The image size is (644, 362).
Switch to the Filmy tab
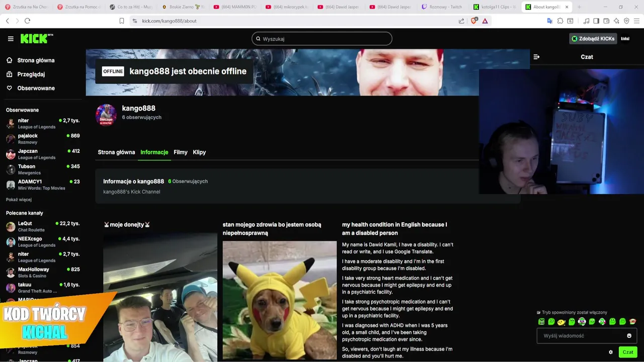181,152
